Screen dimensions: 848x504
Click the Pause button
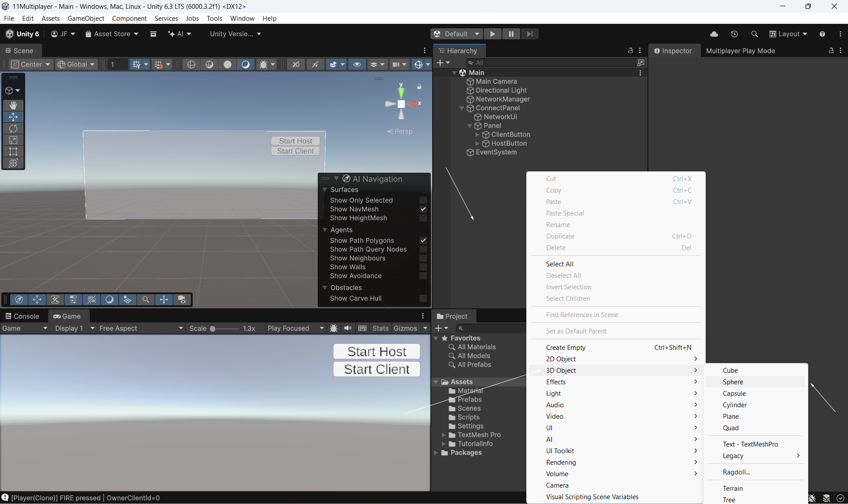coord(511,34)
